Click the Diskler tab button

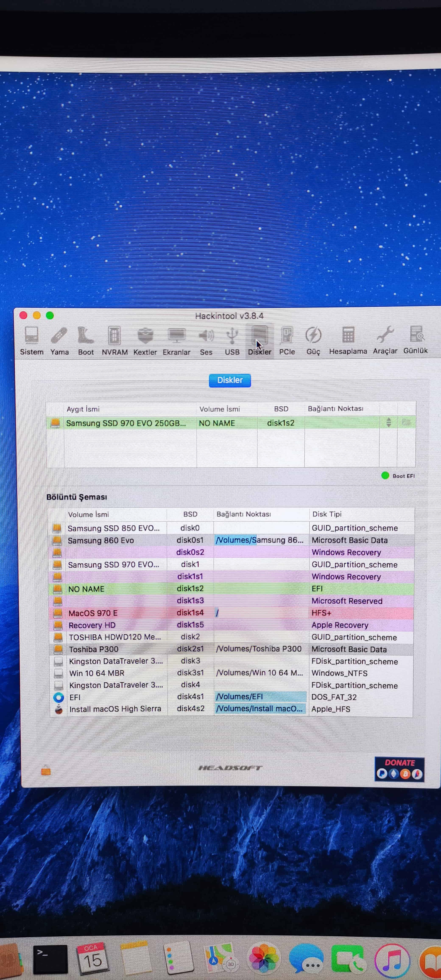pyautogui.click(x=230, y=380)
